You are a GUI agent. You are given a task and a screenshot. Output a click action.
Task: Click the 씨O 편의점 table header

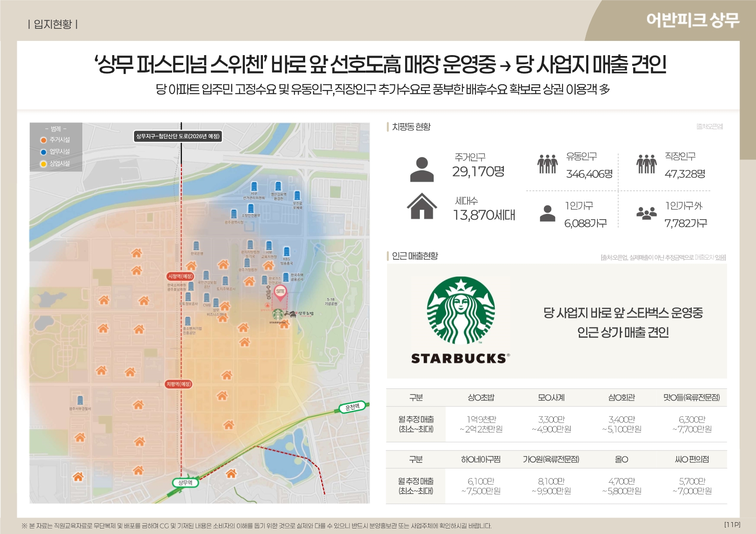click(x=692, y=459)
